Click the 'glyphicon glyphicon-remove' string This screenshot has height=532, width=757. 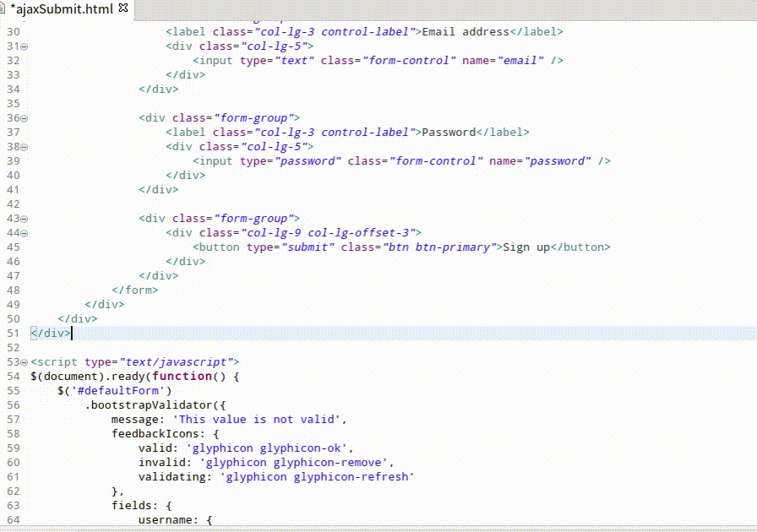pyautogui.click(x=293, y=463)
